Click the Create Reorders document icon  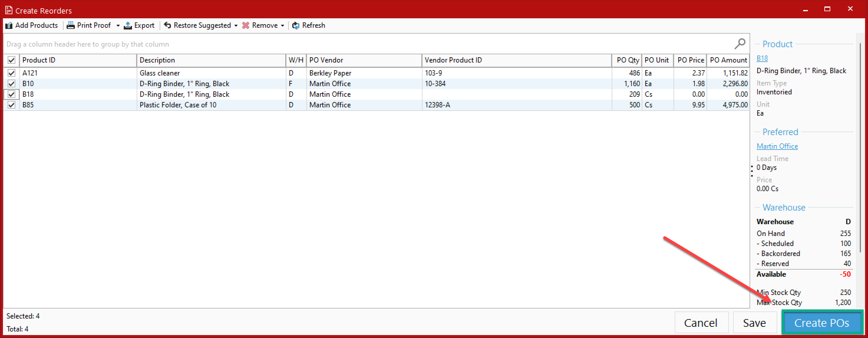[x=9, y=10]
